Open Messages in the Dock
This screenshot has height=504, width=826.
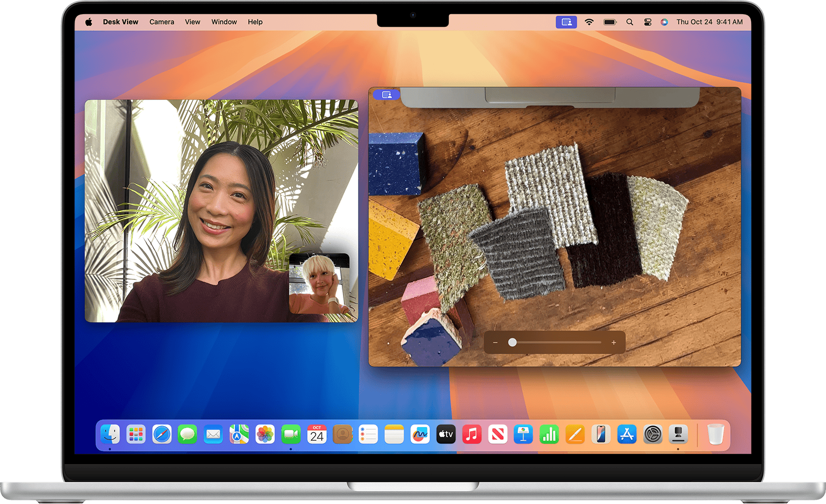(x=188, y=434)
